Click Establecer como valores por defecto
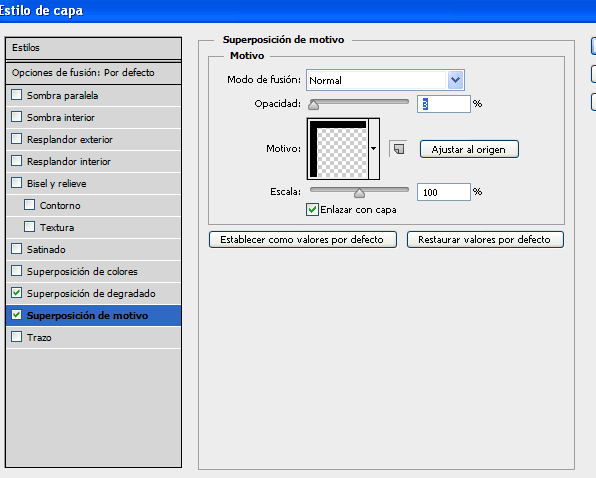 click(x=303, y=240)
